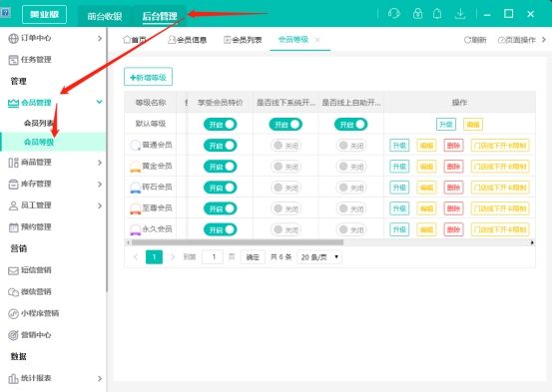The image size is (552, 392).
Task: Toggle 是否线上自助开 switch for 默认等级
Action: tap(351, 125)
